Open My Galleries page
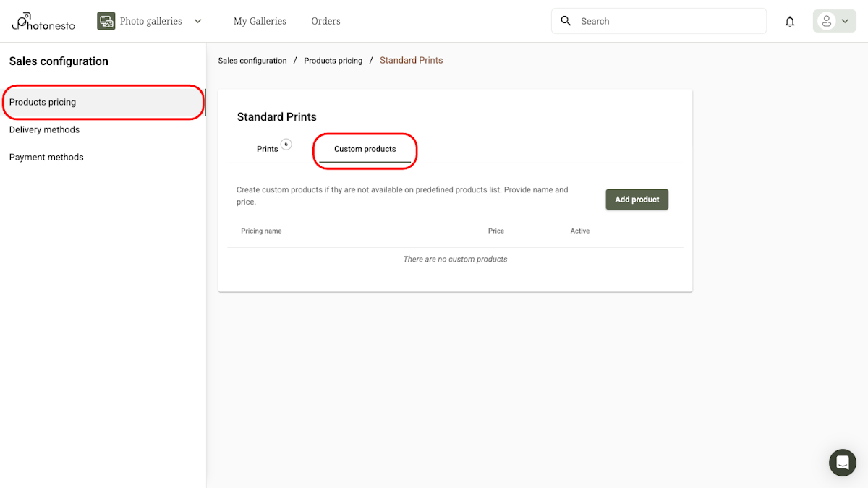Viewport: 868px width, 488px height. coord(260,21)
